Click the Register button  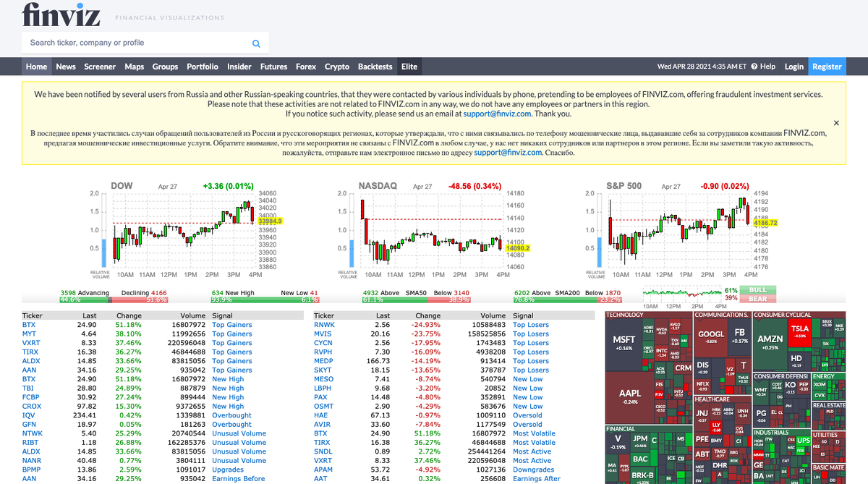click(827, 67)
